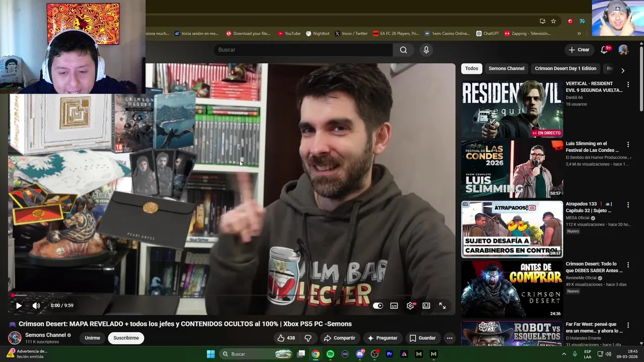Open Discord from the taskbar
This screenshot has height=362, width=644.
coord(360,354)
